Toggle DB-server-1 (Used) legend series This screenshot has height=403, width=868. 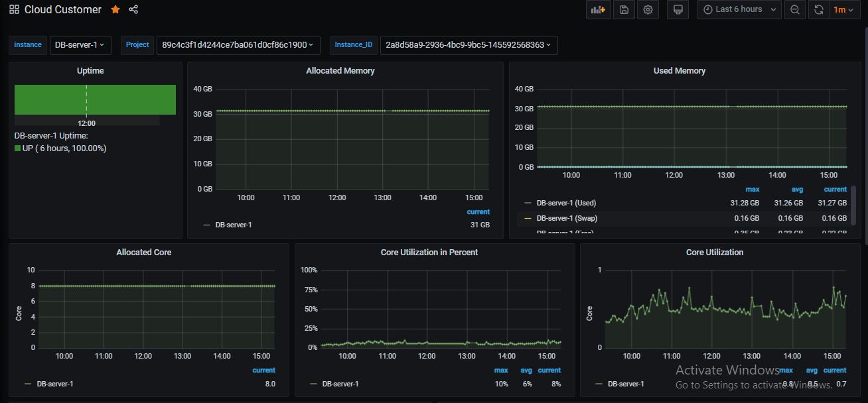point(566,203)
